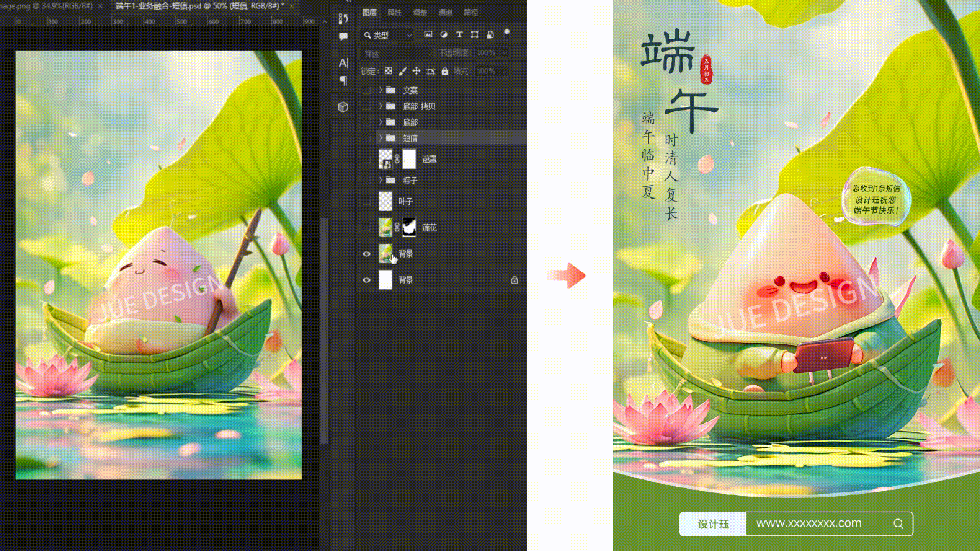Screen dimensions: 980x551
Task: Click the 遮罩 layer name
Action: (x=430, y=159)
